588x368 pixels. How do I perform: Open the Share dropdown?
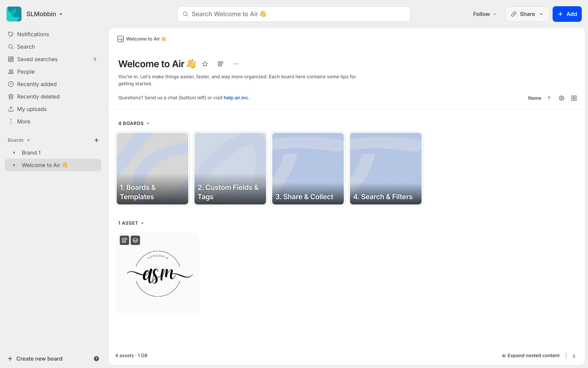coord(527,14)
